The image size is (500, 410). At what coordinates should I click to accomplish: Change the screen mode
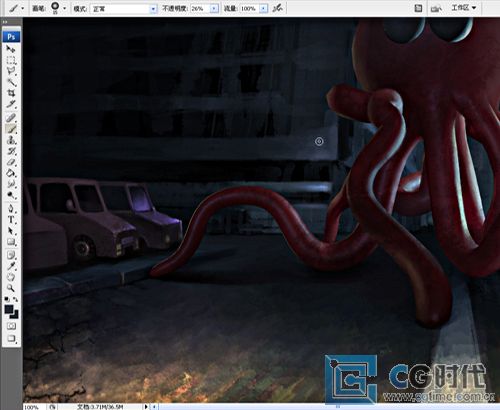11,339
